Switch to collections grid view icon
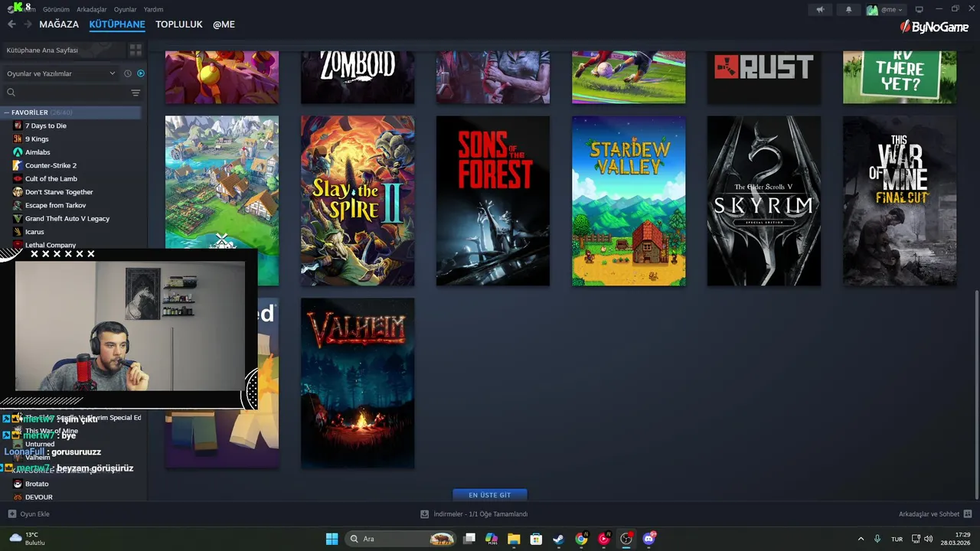Screen dimensions: 980x551 click(x=136, y=50)
